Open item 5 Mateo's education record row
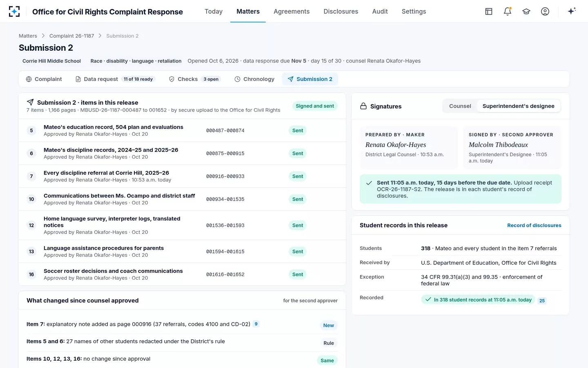 click(182, 130)
